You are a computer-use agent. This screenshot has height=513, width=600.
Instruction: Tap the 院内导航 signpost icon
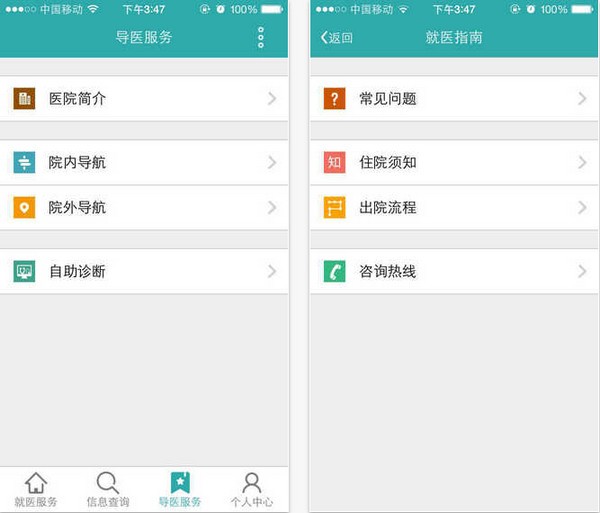[24, 162]
